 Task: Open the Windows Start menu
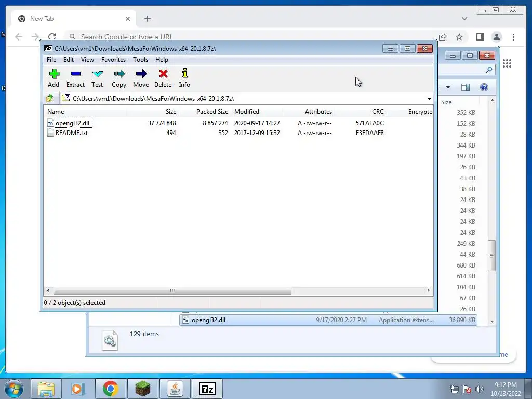coord(14,389)
